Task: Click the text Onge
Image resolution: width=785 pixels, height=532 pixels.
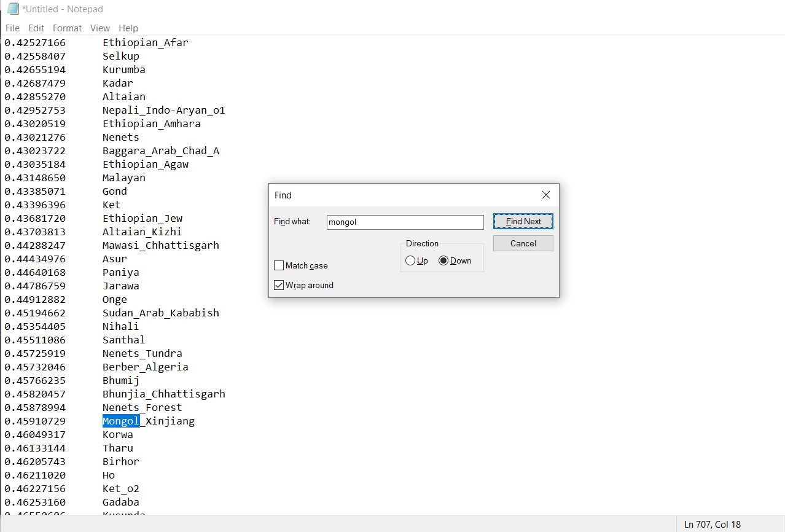Action: point(115,300)
